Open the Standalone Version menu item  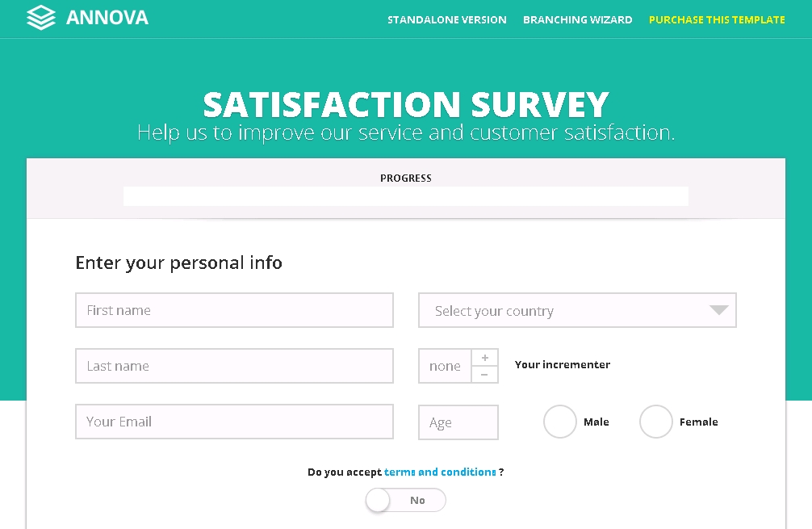tap(446, 19)
